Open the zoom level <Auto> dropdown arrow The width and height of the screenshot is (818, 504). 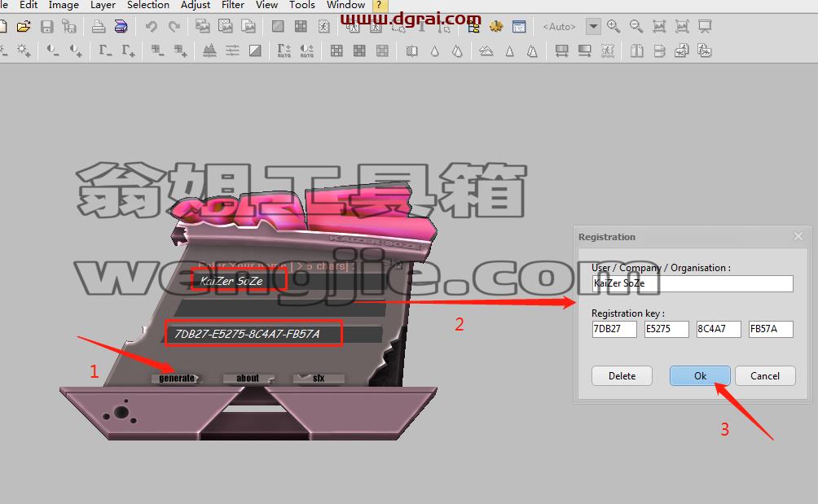[x=593, y=27]
